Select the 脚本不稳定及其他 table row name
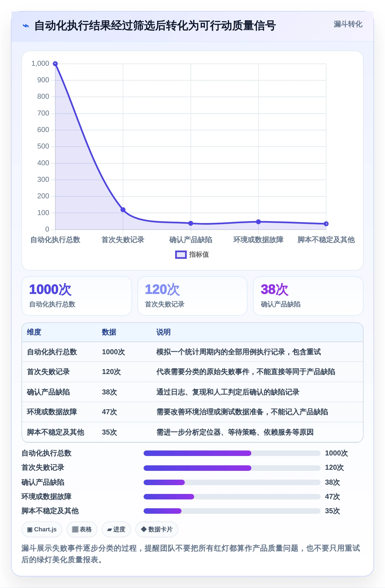Viewport: 385px width, 588px height. pos(56,432)
